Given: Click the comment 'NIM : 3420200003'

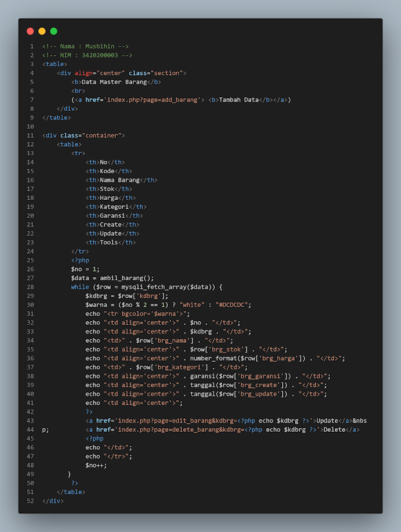Looking at the screenshot, I should click(87, 55).
